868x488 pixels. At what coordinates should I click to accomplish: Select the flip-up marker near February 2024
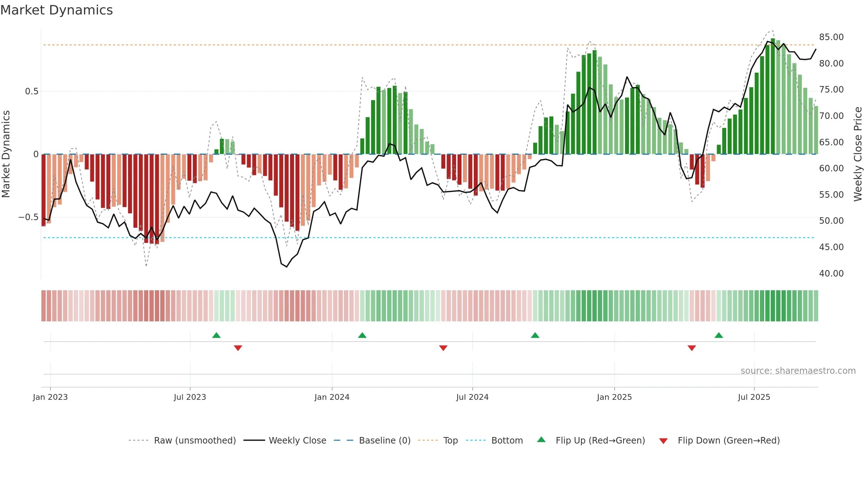pos(362,335)
